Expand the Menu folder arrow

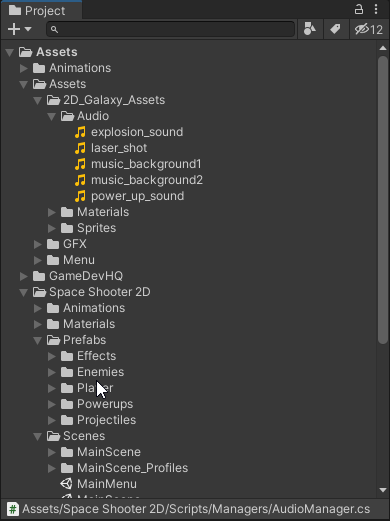coord(38,260)
